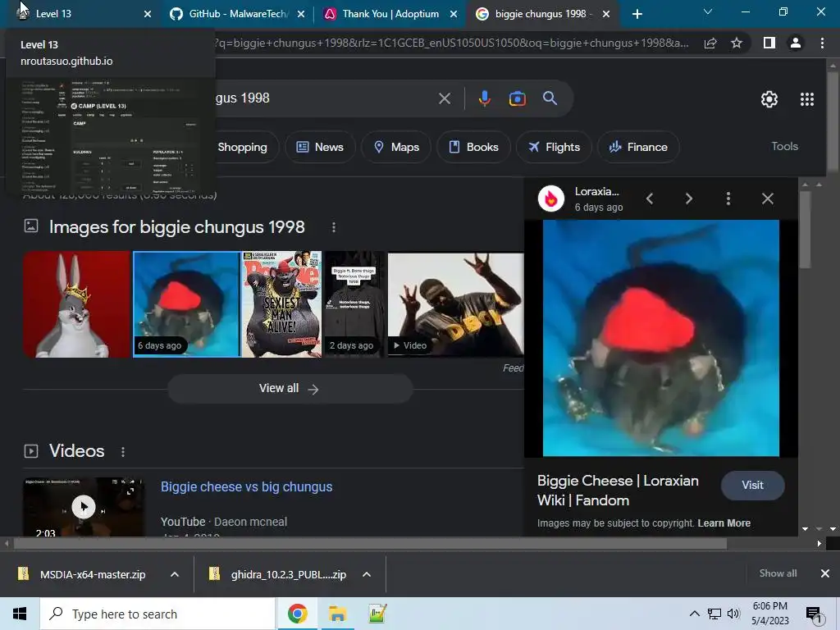Open Biggie cheese vs big chungus link

coord(246,486)
